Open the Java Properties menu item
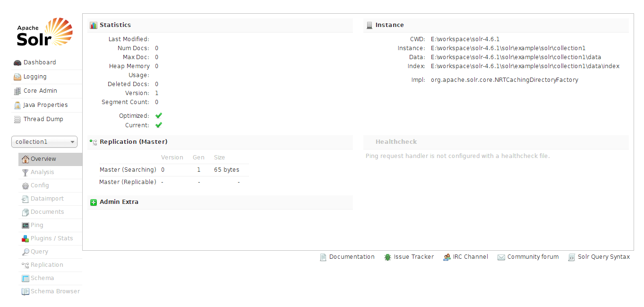This screenshot has width=644, height=307. [47, 105]
